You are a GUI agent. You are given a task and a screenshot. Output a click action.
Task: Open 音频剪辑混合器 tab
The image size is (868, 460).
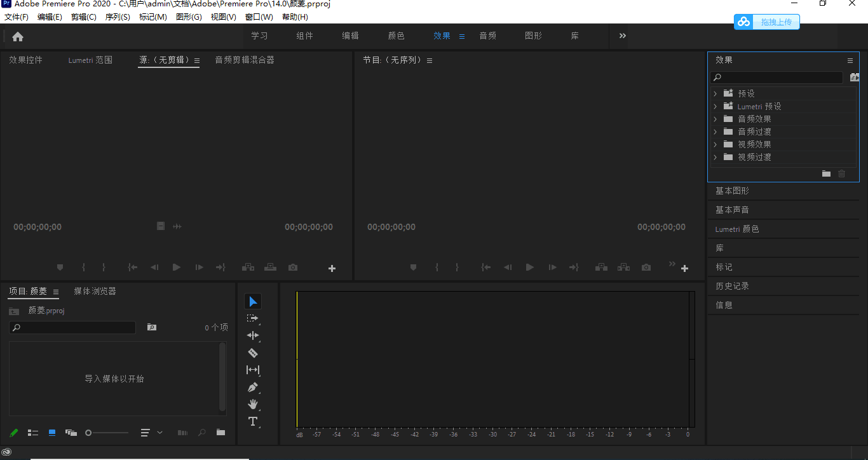(x=245, y=60)
